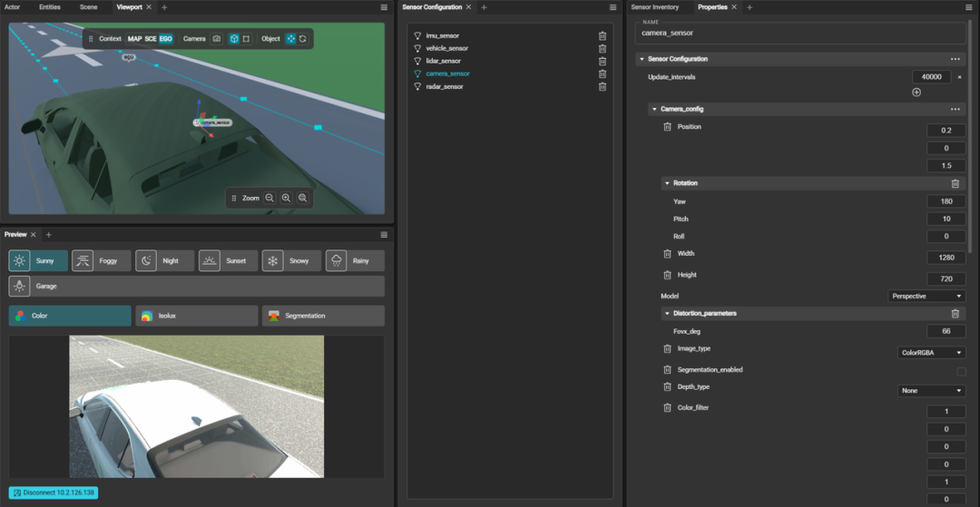980x507 pixels.
Task: Collapse the Rotation section
Action: [x=667, y=183]
